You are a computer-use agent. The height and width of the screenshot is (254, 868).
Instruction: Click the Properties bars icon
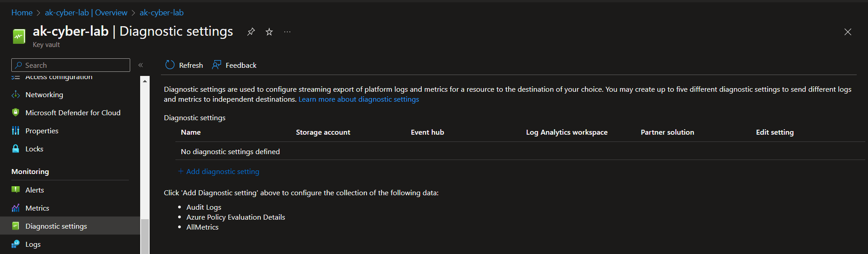pos(16,131)
